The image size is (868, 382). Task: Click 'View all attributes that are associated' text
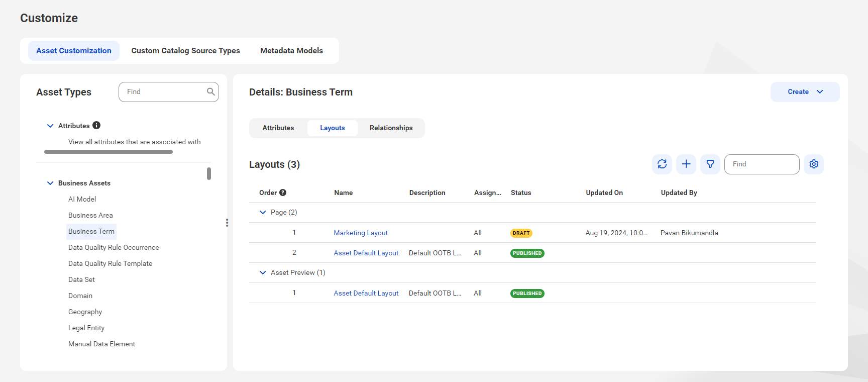point(135,142)
